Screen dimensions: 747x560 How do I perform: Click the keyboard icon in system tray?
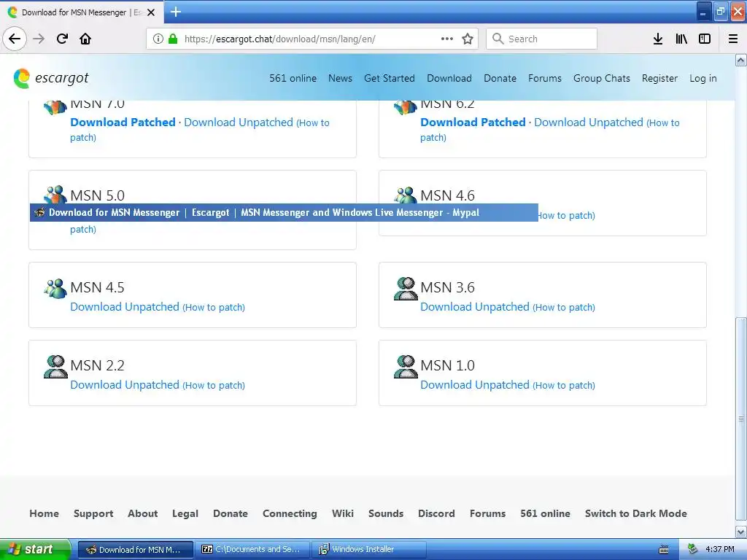664,550
